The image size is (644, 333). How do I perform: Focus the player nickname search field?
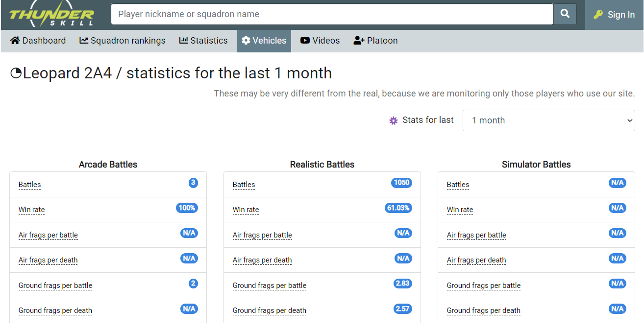[332, 14]
